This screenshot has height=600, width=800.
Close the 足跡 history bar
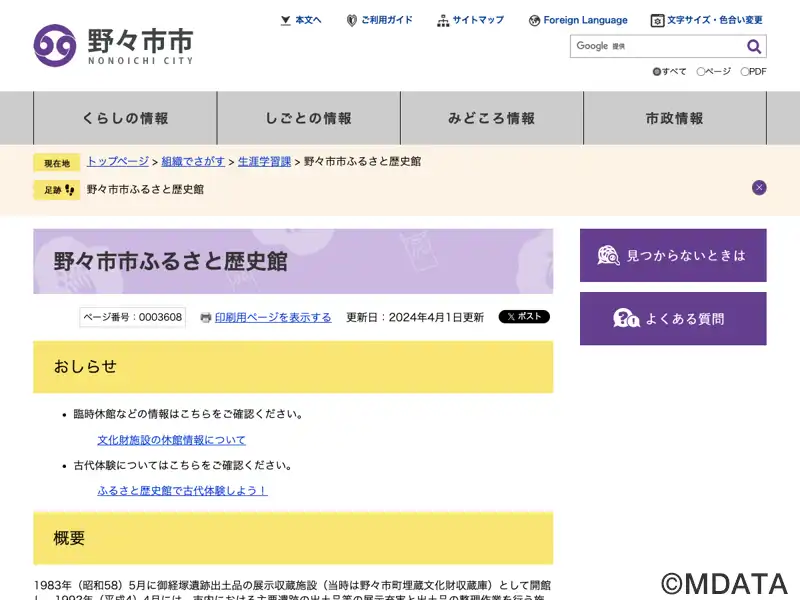pos(759,187)
